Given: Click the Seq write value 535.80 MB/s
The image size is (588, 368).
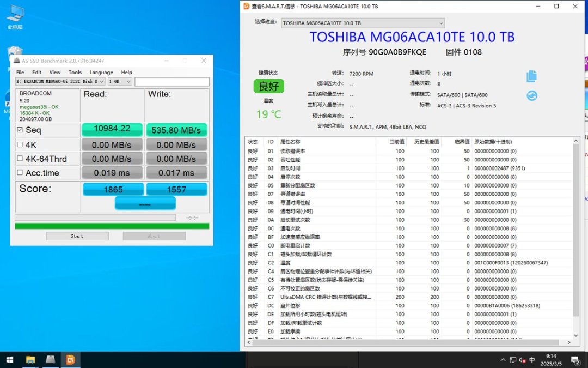Looking at the screenshot, I should point(176,130).
